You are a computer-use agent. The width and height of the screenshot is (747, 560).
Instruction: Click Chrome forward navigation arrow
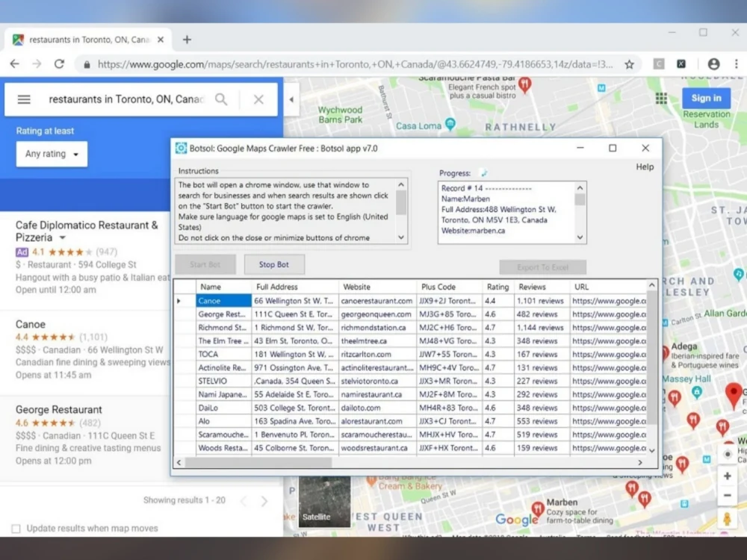[x=37, y=63]
